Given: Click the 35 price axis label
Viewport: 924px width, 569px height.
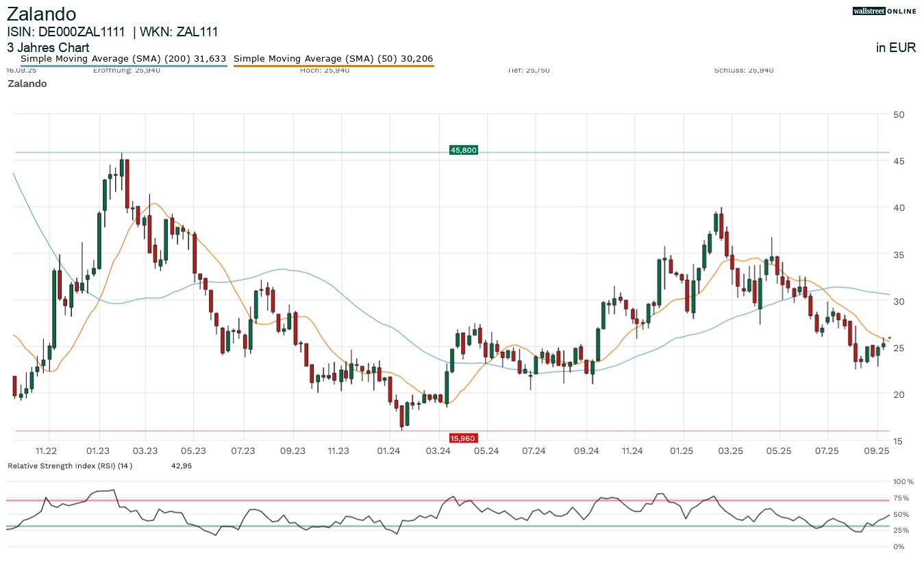Looking at the screenshot, I should 899,255.
